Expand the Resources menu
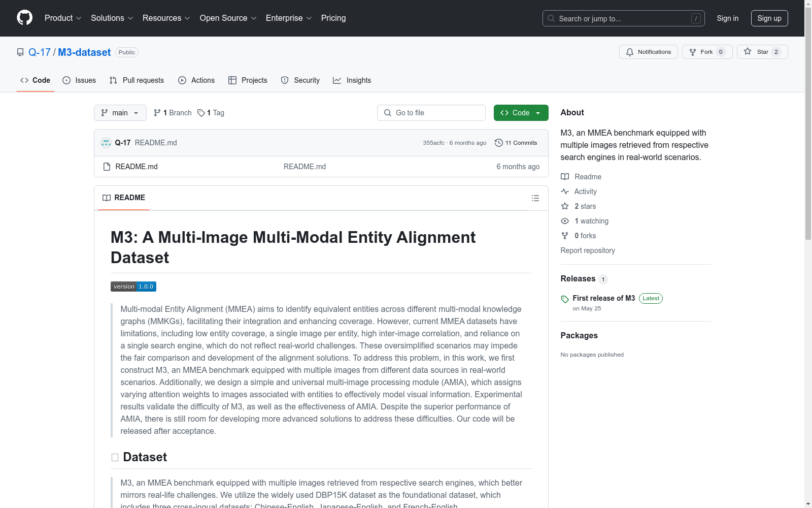The image size is (812, 508). [166, 18]
